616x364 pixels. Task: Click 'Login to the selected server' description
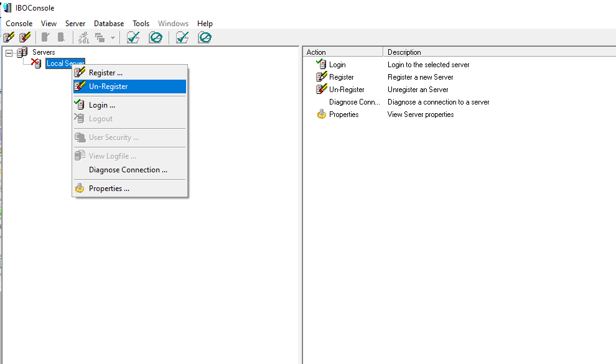428,64
